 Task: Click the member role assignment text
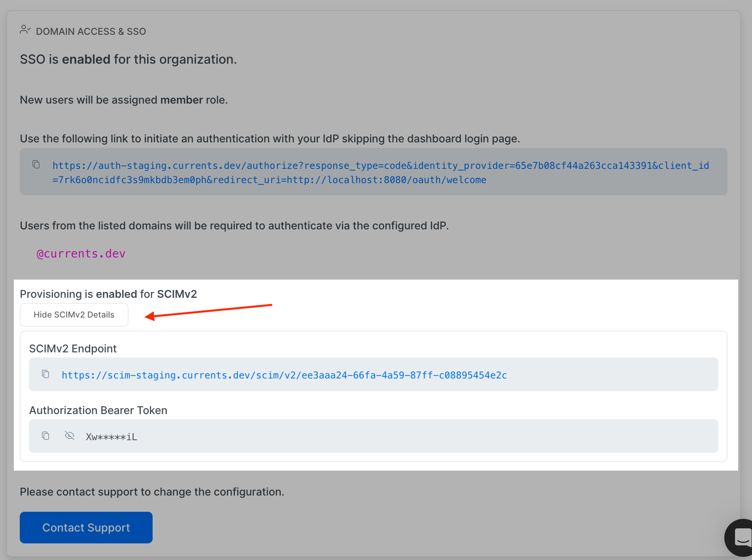click(x=124, y=100)
